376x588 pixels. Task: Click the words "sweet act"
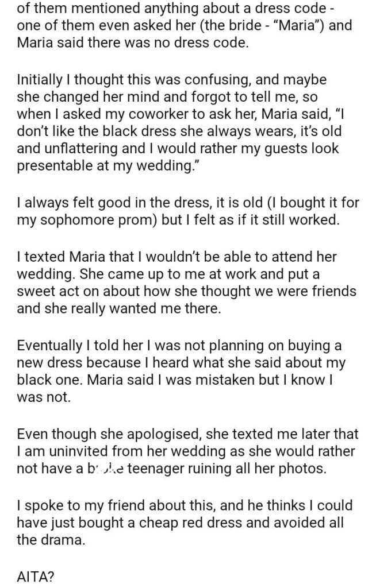click(x=44, y=291)
